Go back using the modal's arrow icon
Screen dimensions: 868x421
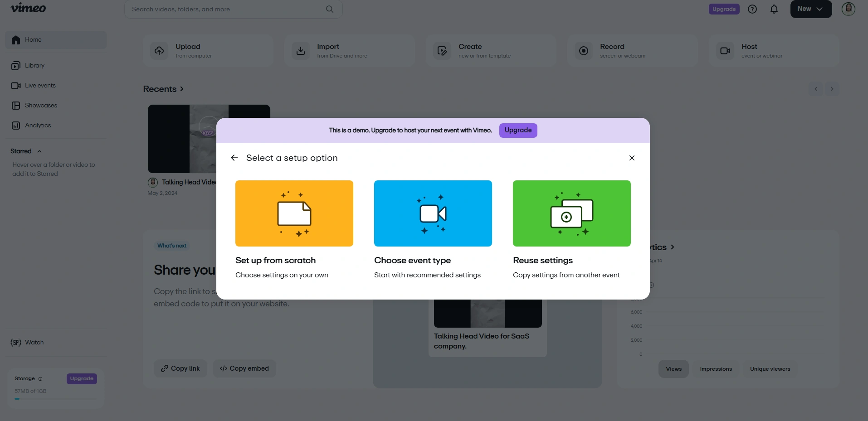(234, 158)
